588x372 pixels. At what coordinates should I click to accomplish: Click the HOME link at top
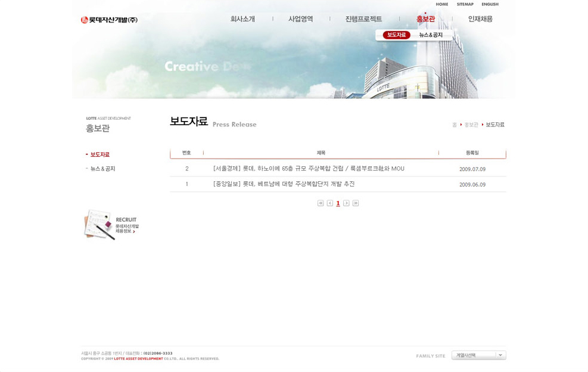coord(441,4)
